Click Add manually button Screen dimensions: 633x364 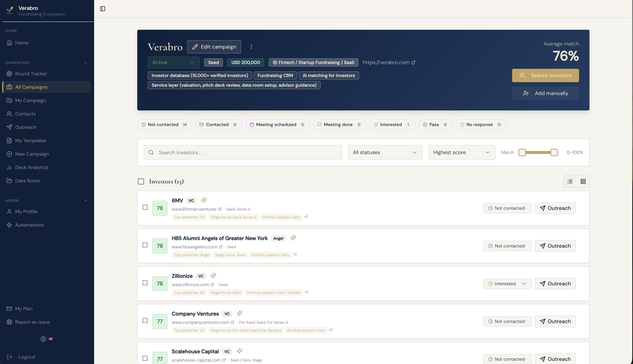(x=545, y=93)
